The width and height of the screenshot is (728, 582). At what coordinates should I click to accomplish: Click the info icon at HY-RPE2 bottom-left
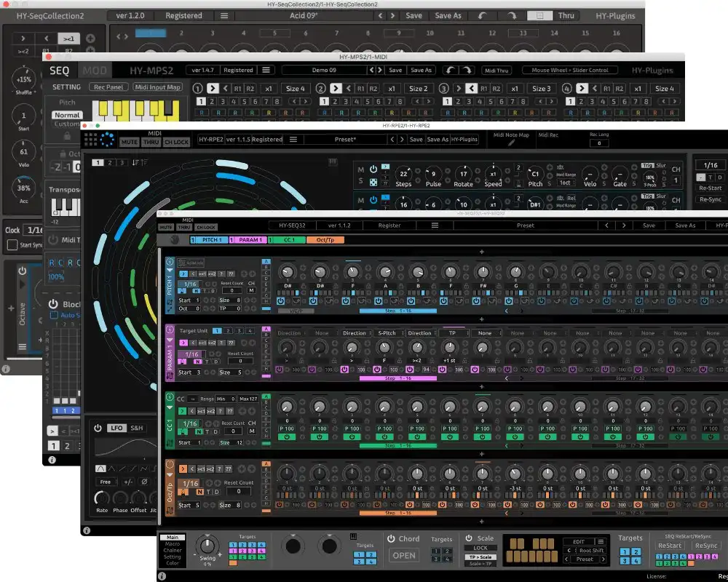(87, 530)
